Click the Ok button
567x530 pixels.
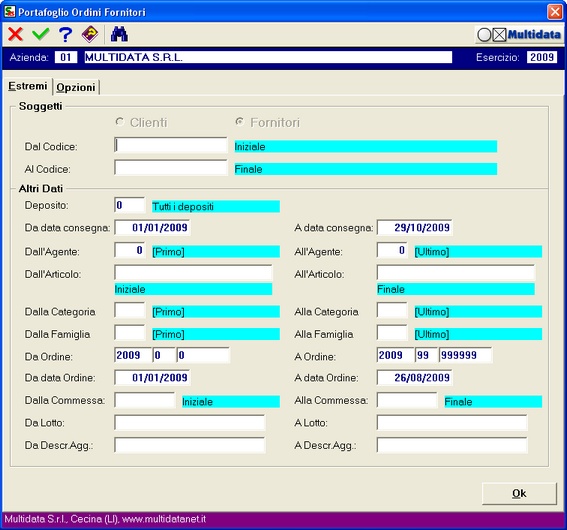pyautogui.click(x=519, y=493)
